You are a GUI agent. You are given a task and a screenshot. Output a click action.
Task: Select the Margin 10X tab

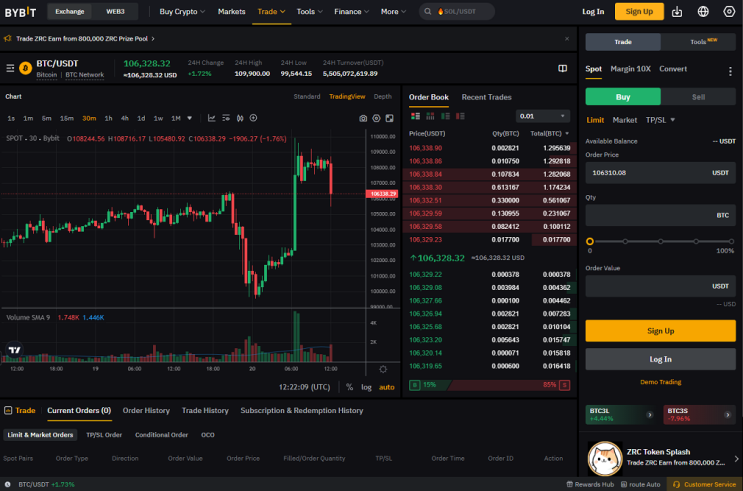(630, 69)
